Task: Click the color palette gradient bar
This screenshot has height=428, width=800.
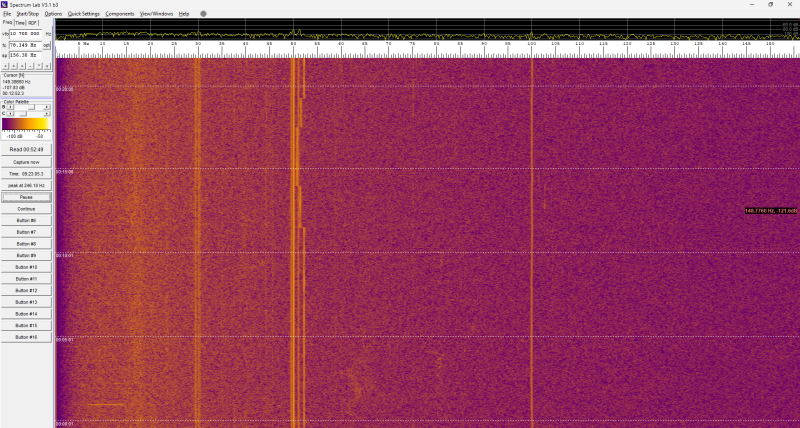Action: [x=26, y=124]
